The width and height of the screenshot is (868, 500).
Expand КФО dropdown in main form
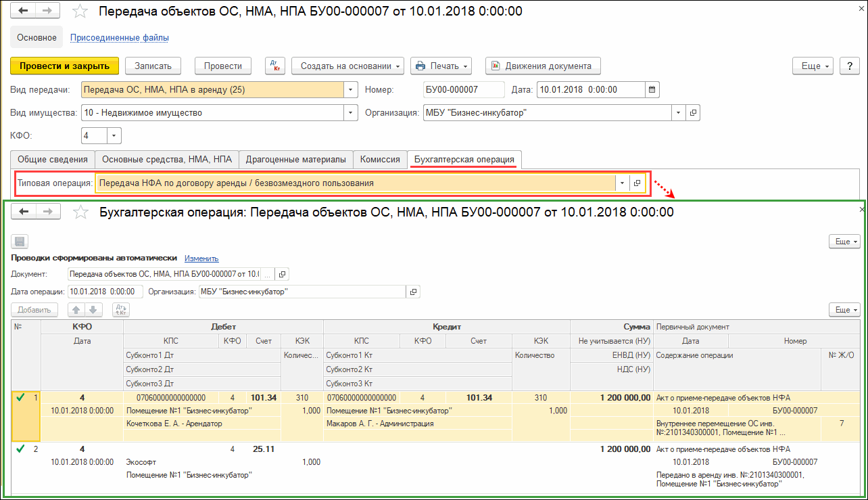click(x=114, y=136)
